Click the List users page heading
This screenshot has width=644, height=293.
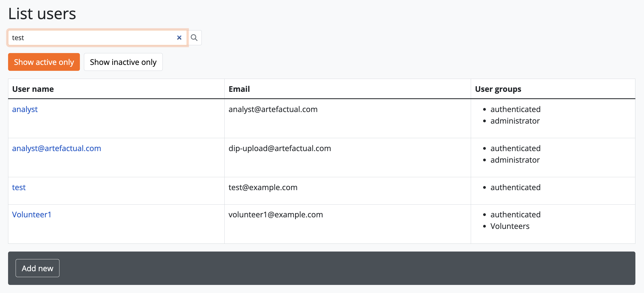coord(42,14)
